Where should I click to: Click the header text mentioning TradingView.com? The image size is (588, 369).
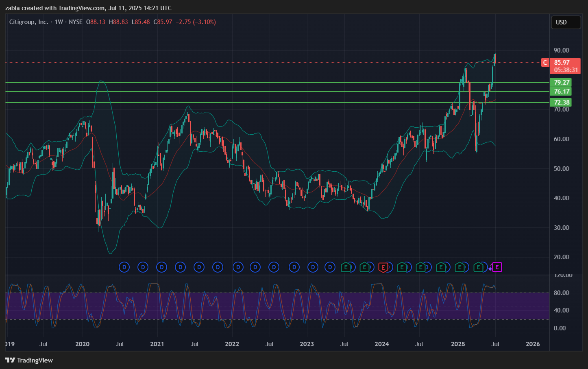[x=88, y=8]
